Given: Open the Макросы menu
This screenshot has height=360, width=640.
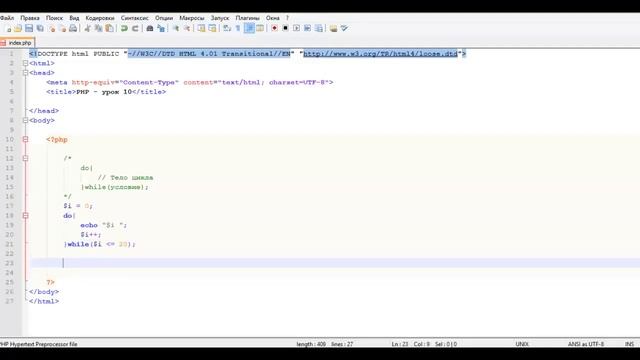Looking at the screenshot, I should pos(191,18).
